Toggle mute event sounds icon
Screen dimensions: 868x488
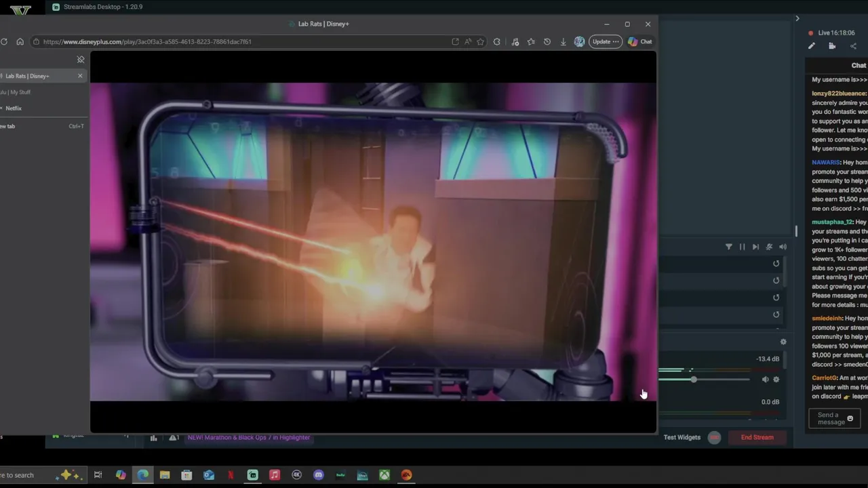coord(769,247)
